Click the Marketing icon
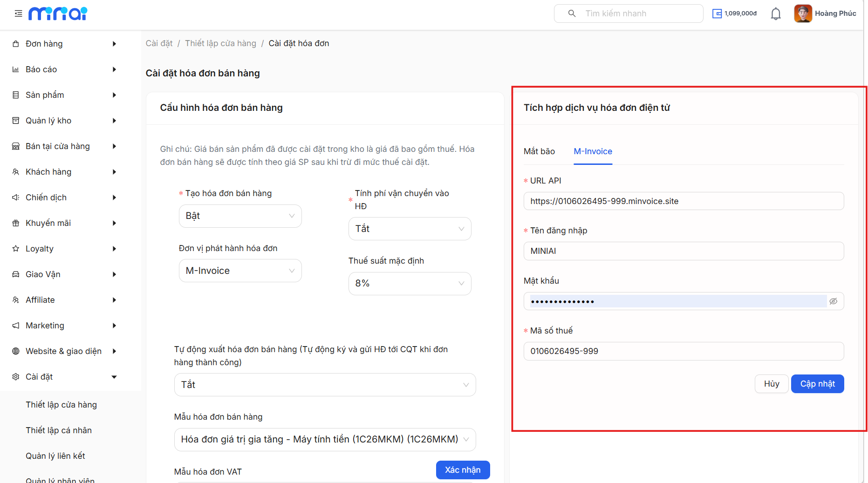 click(x=16, y=326)
